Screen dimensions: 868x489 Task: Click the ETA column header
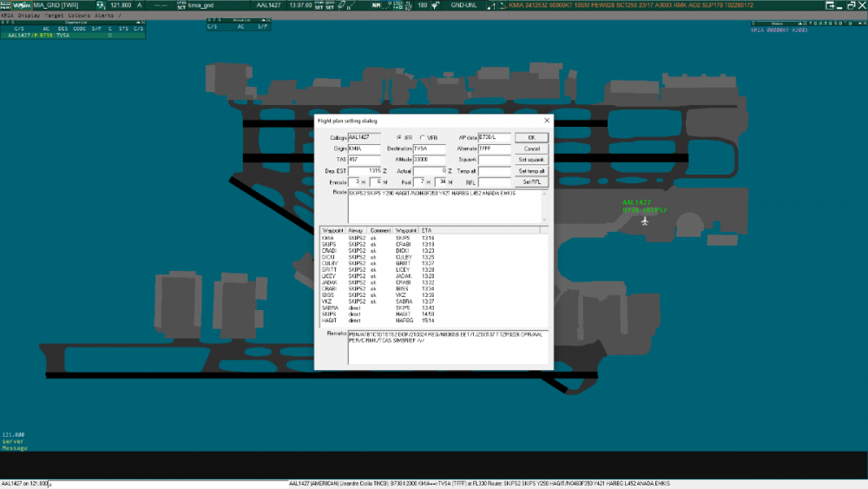(479, 230)
